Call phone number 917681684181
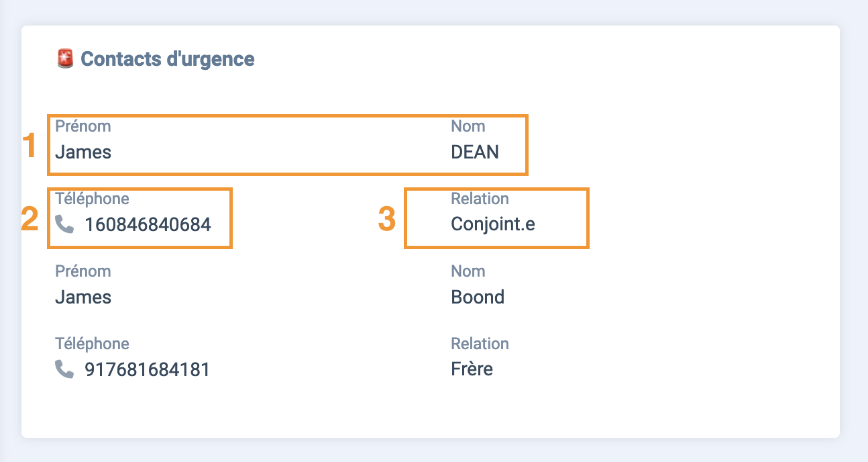The height and width of the screenshot is (462, 868). click(x=147, y=369)
